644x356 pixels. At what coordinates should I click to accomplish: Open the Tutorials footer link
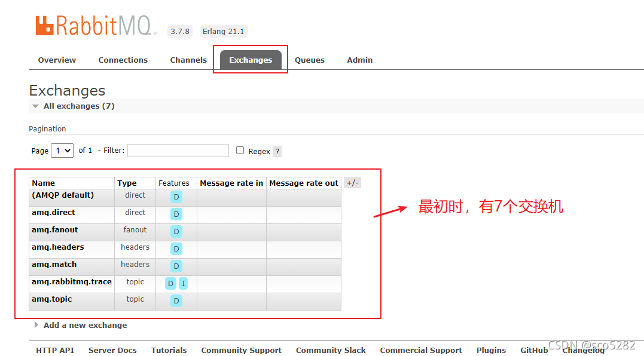tap(169, 350)
